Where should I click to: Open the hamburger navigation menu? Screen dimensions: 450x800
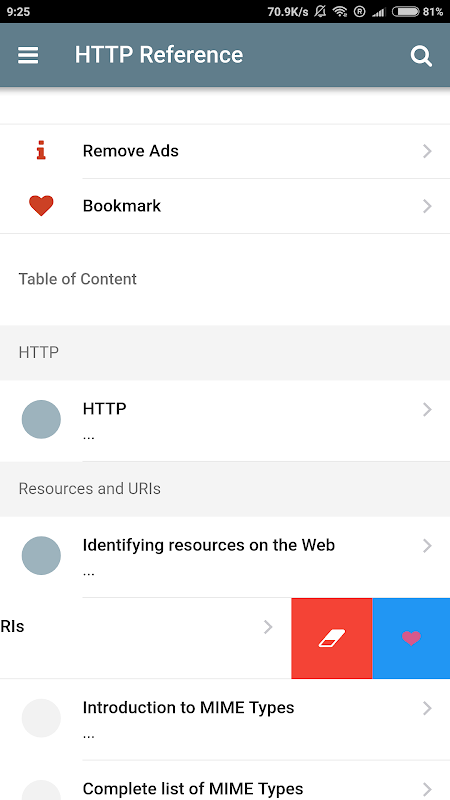(x=28, y=55)
